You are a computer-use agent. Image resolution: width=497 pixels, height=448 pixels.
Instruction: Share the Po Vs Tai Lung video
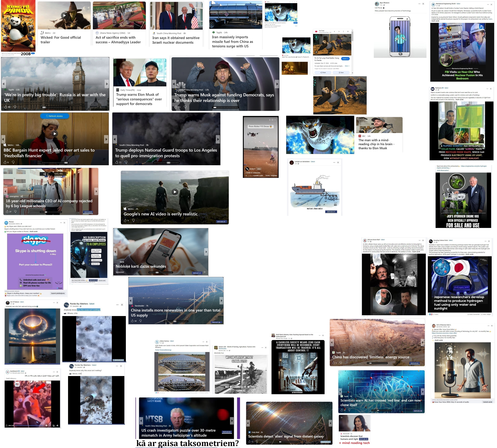[x=323, y=72]
